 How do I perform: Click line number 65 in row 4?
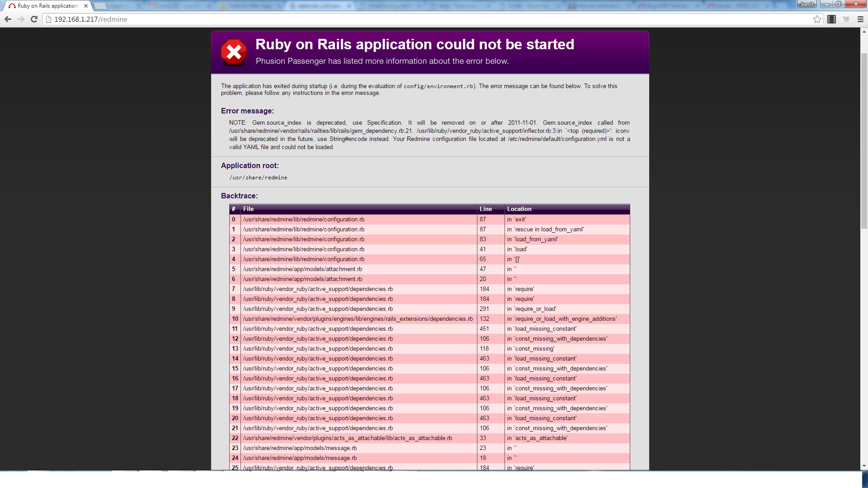[x=483, y=259]
